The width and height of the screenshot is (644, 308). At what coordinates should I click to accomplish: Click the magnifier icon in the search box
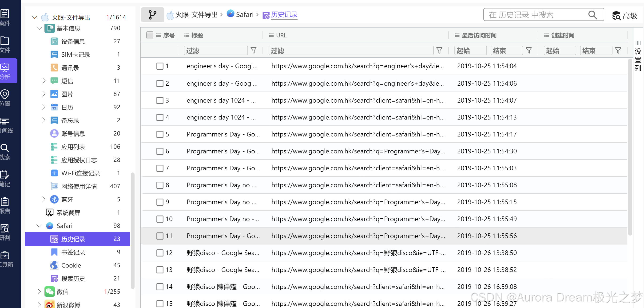(x=592, y=15)
